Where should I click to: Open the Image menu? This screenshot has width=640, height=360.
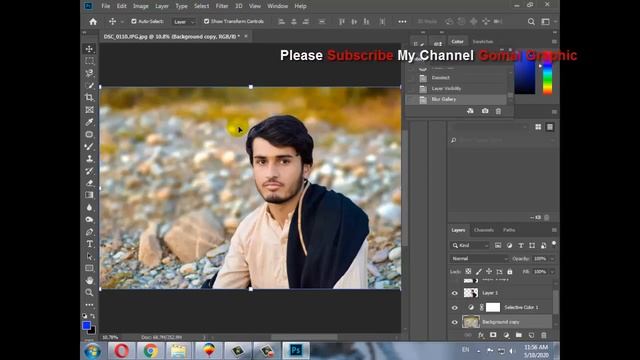[140, 6]
